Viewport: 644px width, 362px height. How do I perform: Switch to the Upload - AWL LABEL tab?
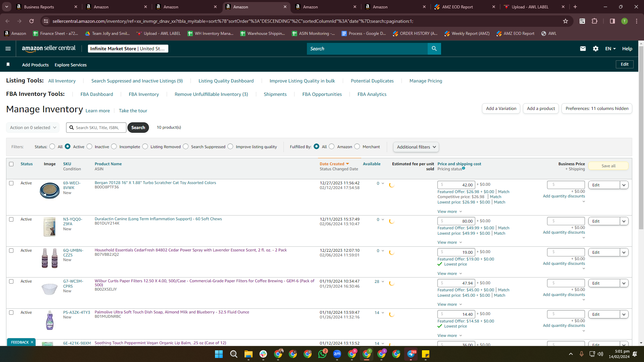(x=535, y=7)
